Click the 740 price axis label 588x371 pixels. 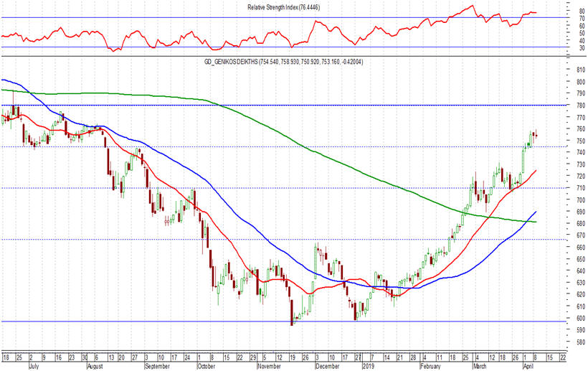581,153
